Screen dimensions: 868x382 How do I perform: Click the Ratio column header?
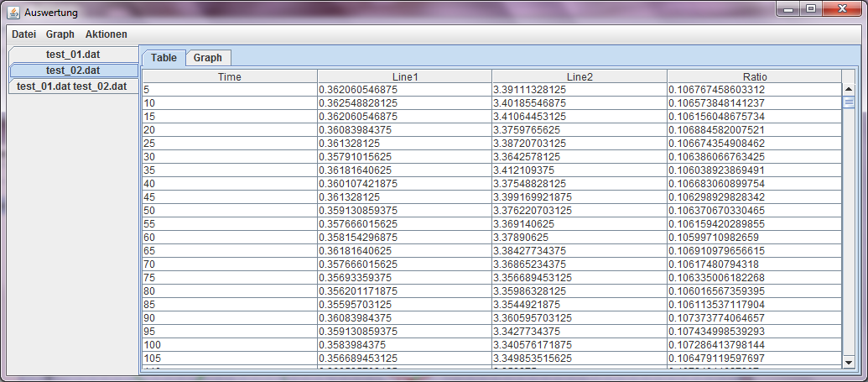(754, 76)
